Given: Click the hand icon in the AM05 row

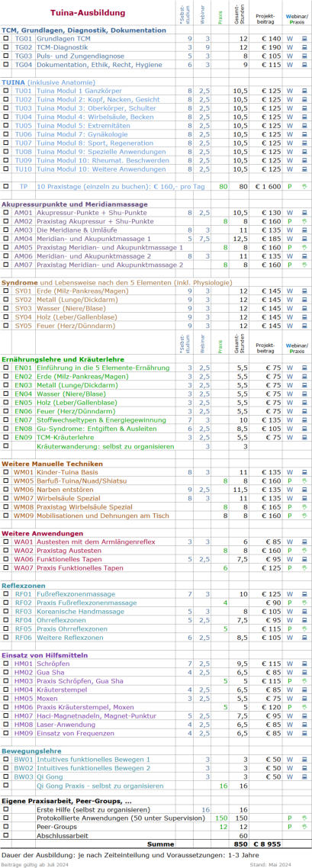Looking at the screenshot, I should 304,247.
